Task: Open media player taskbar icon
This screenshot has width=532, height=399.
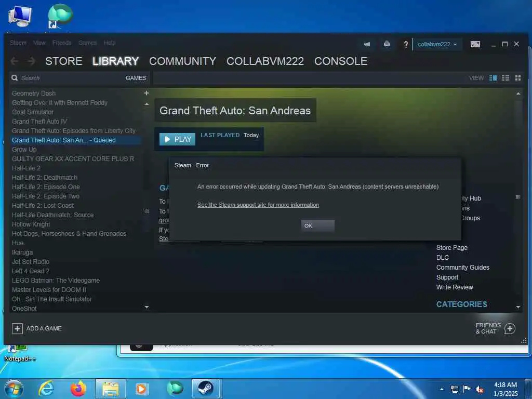Action: tap(141, 389)
